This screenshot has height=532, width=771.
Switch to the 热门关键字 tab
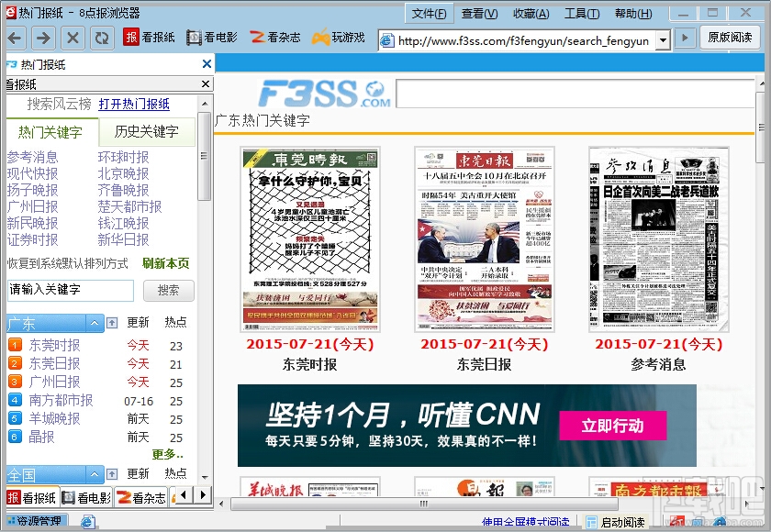(51, 132)
